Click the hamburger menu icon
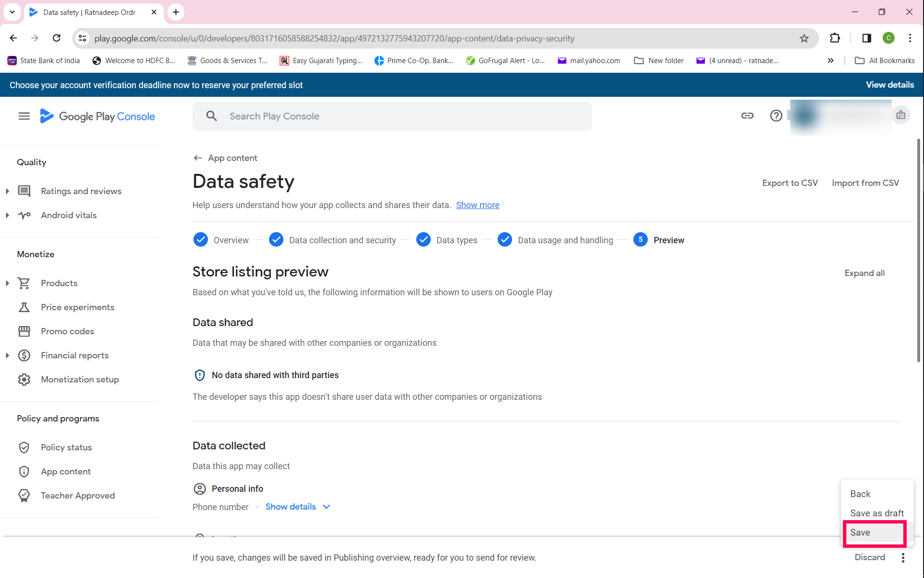This screenshot has width=924, height=578. tap(24, 116)
